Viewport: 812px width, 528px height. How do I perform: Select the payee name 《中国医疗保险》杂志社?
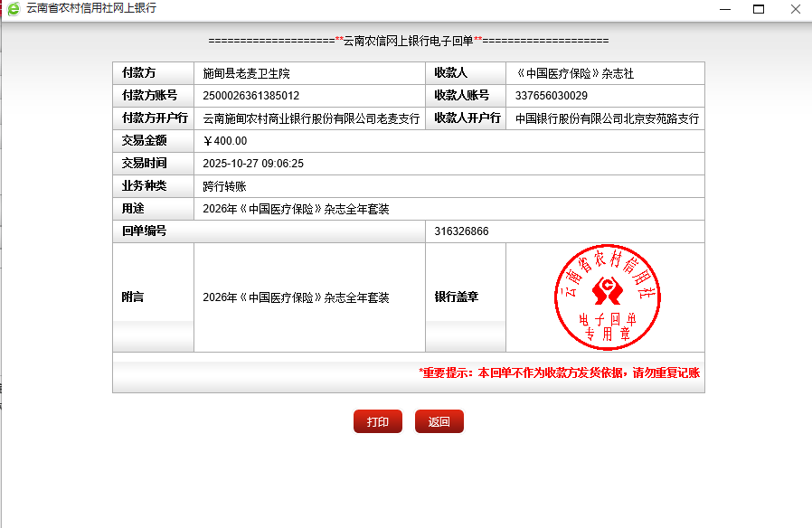(574, 73)
